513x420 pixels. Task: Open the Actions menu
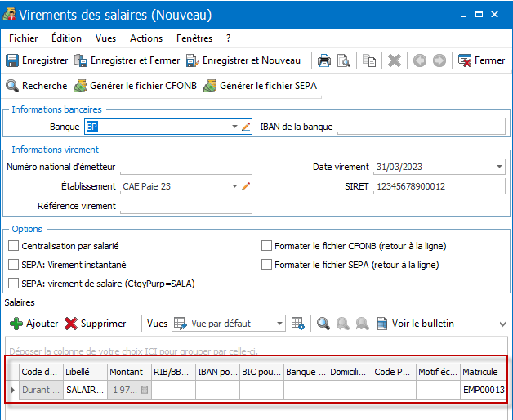pos(146,38)
